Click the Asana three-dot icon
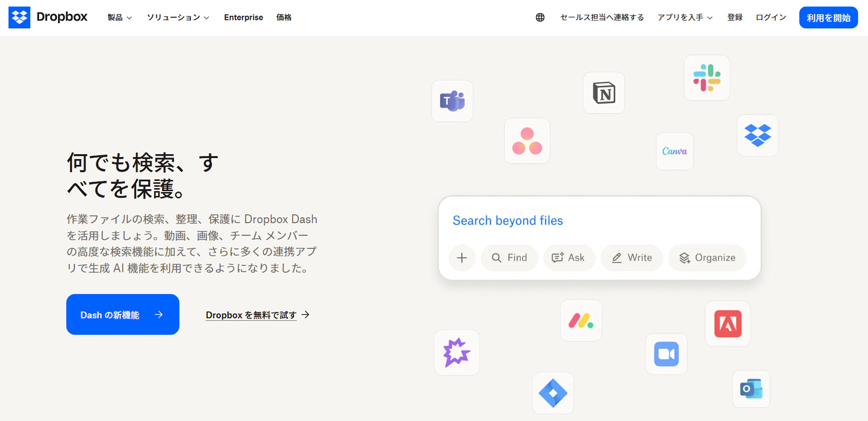Viewport: 868px width, 421px height. click(527, 141)
